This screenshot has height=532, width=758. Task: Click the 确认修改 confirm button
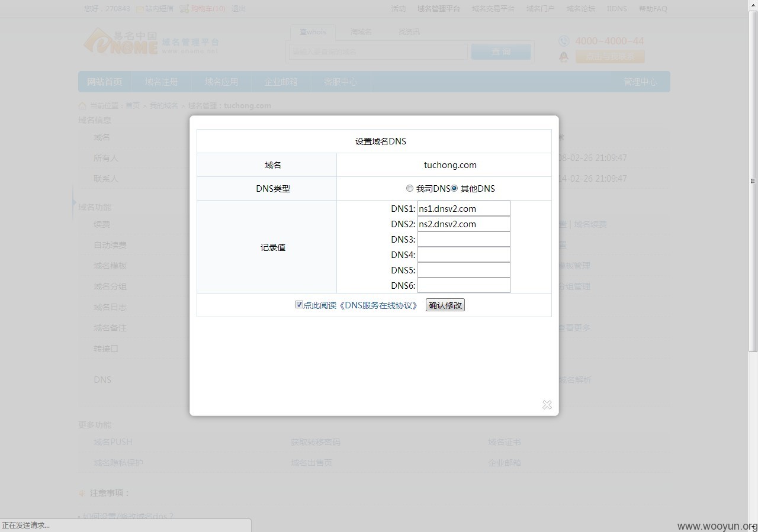(445, 305)
